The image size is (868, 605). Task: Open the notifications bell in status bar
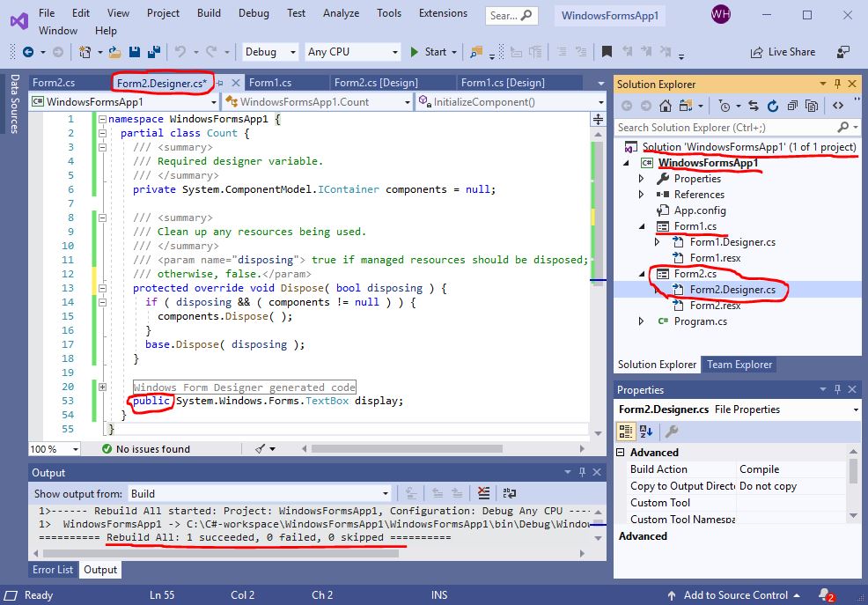pos(824,594)
